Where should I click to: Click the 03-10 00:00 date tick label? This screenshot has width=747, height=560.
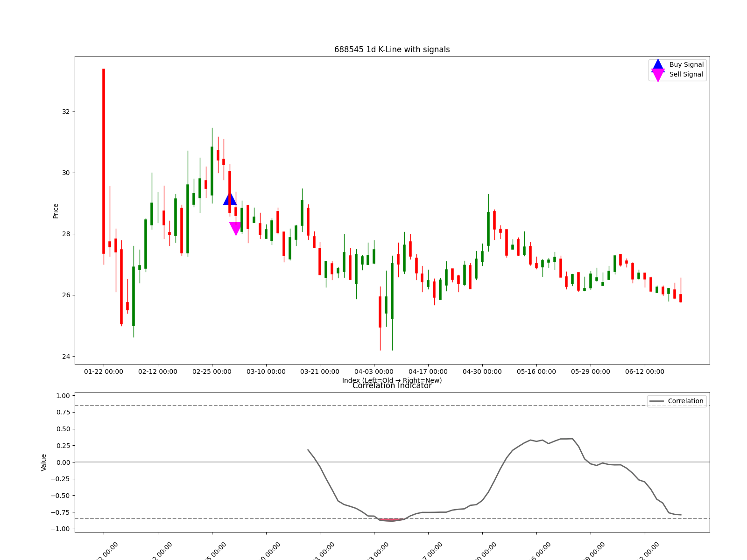click(x=266, y=371)
